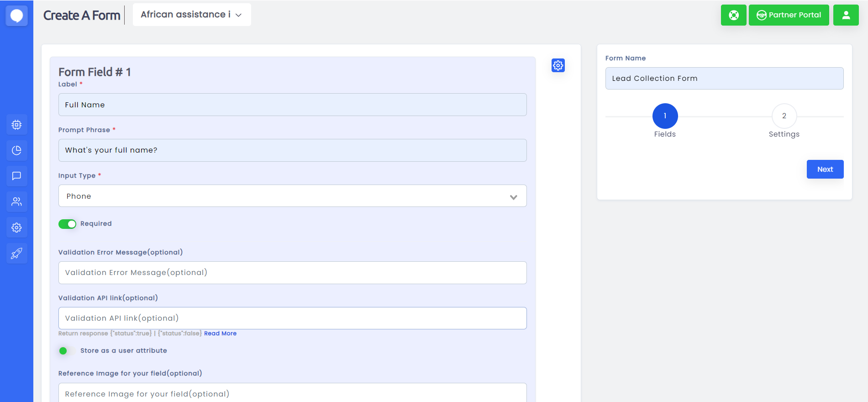Click the Validation Error Message input
This screenshot has width=868, height=402.
click(292, 273)
